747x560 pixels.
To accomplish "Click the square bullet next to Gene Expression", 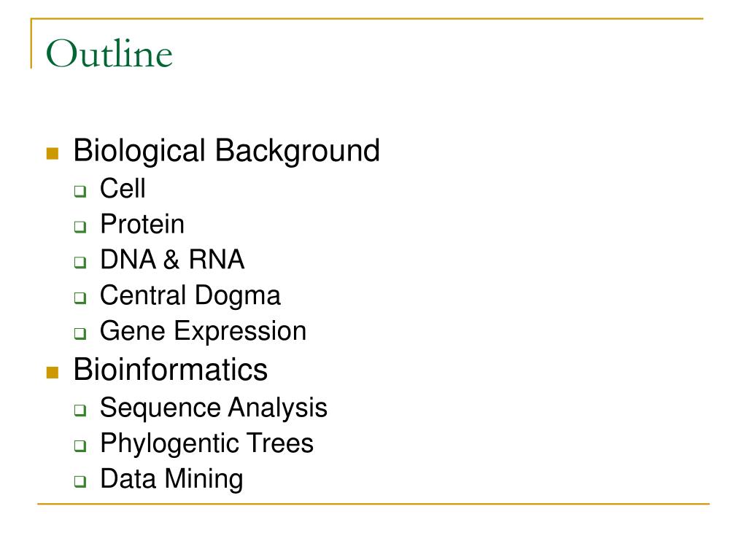I will [80, 333].
